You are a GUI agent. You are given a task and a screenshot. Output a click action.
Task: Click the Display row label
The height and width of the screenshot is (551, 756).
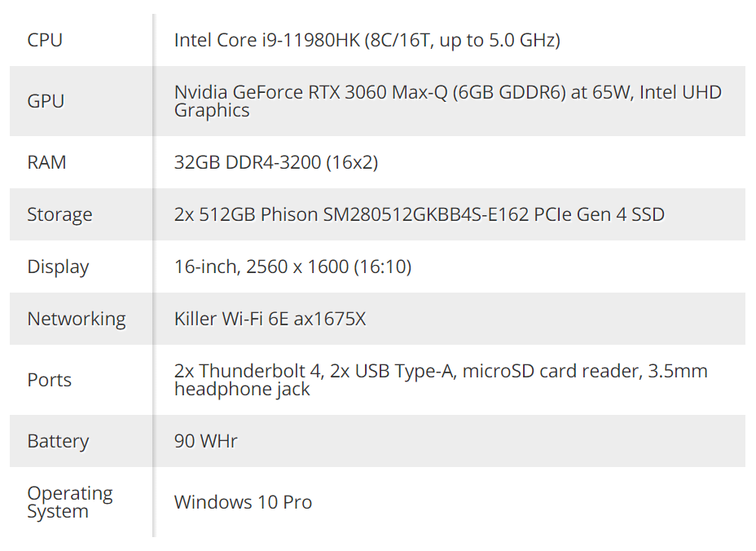click(59, 267)
